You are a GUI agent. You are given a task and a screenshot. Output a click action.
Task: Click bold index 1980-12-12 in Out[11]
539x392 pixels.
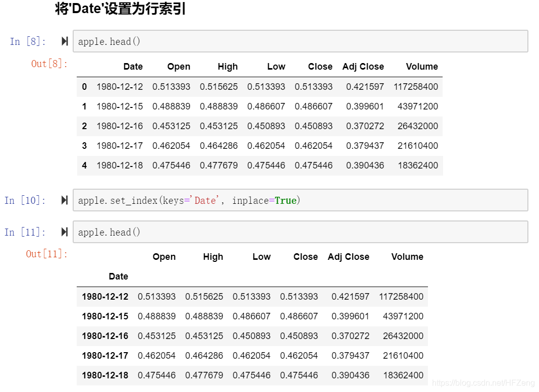tap(105, 297)
